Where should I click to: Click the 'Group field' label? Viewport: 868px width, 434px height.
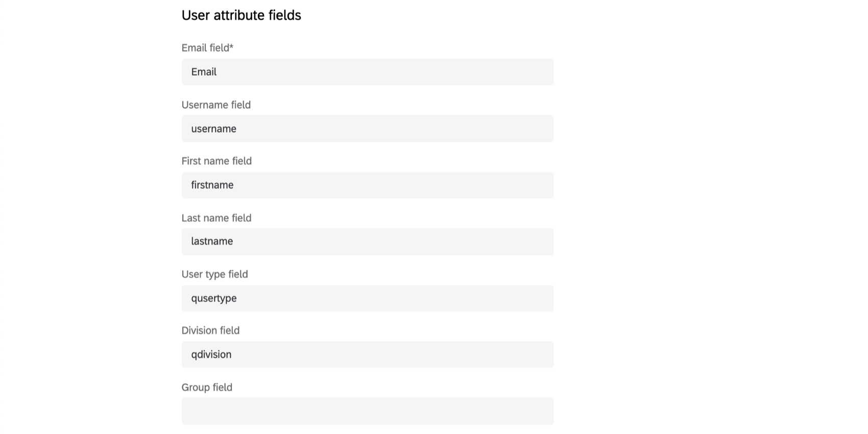pos(207,388)
